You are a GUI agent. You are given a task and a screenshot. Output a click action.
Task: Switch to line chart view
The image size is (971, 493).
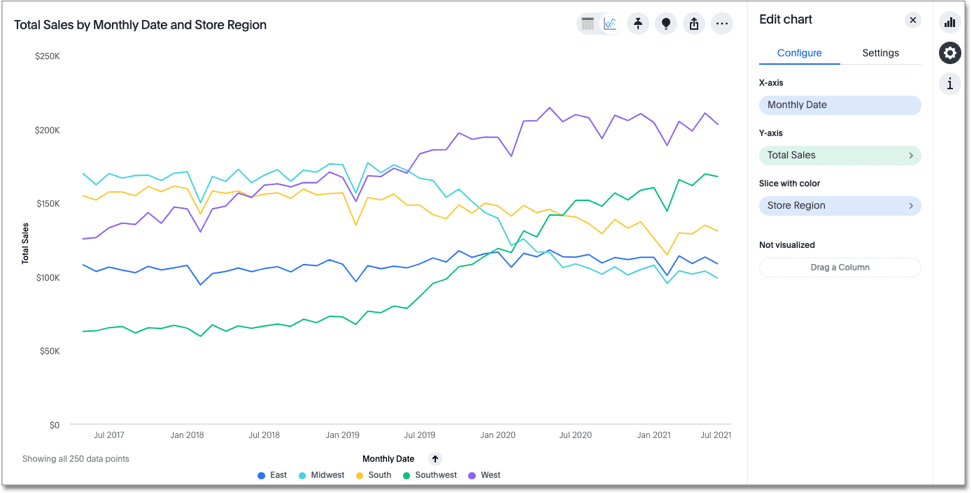[x=610, y=24]
